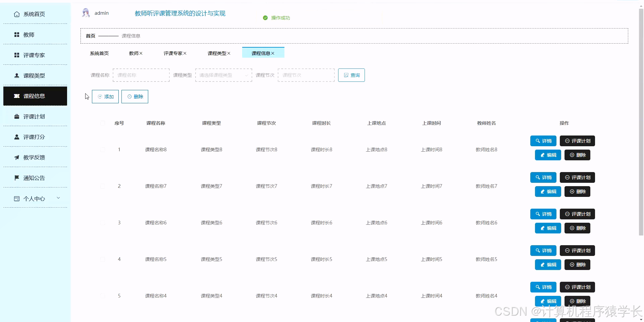Click the 评课打分 sidebar icon
Image resolution: width=644 pixels, height=322 pixels.
click(x=17, y=137)
